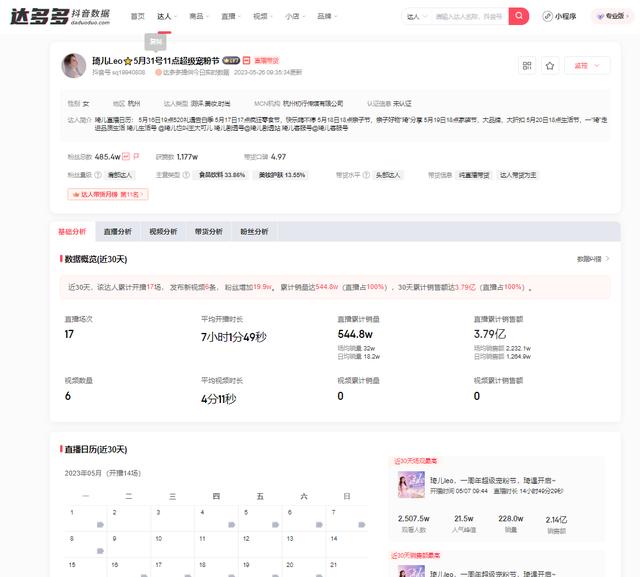Click the 4分11秒 average video length value
Image resolution: width=640 pixels, height=577 pixels.
(218, 398)
